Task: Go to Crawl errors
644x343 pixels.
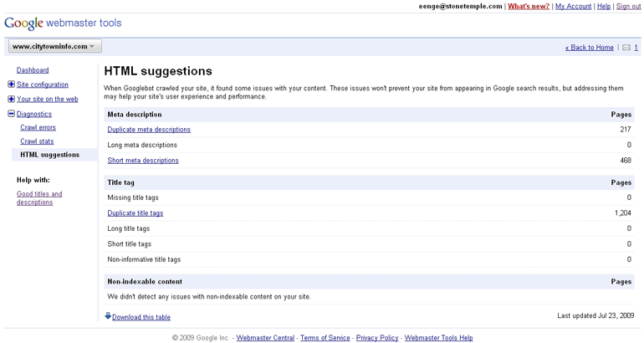Action: pos(38,128)
